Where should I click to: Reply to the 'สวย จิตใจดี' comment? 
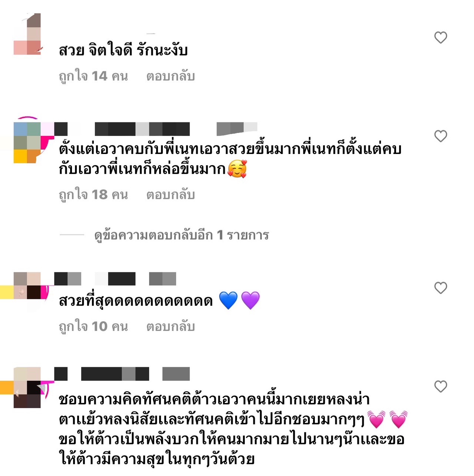[171, 76]
